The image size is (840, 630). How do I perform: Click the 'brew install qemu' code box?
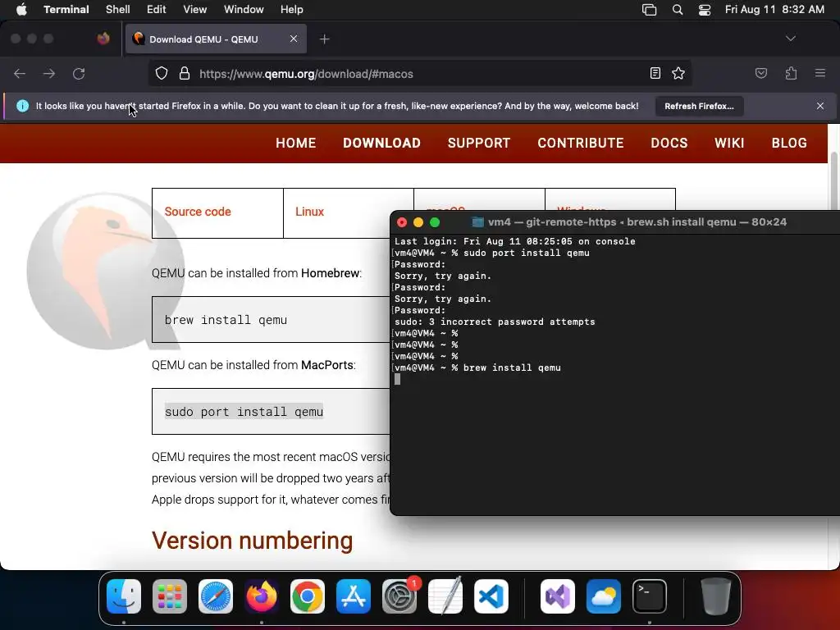coord(271,319)
